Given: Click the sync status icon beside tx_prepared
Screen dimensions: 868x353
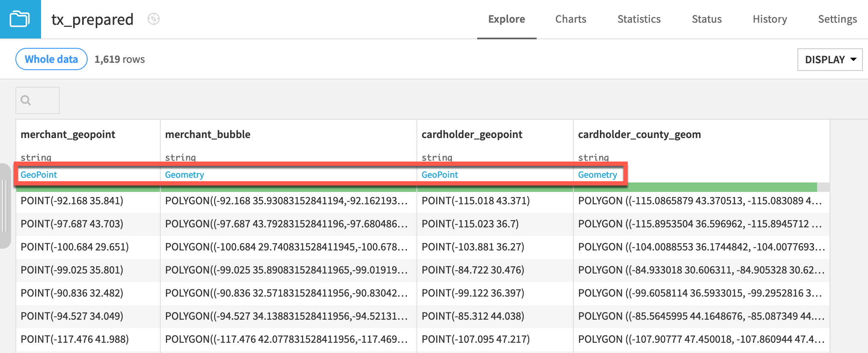Looking at the screenshot, I should click(x=154, y=19).
